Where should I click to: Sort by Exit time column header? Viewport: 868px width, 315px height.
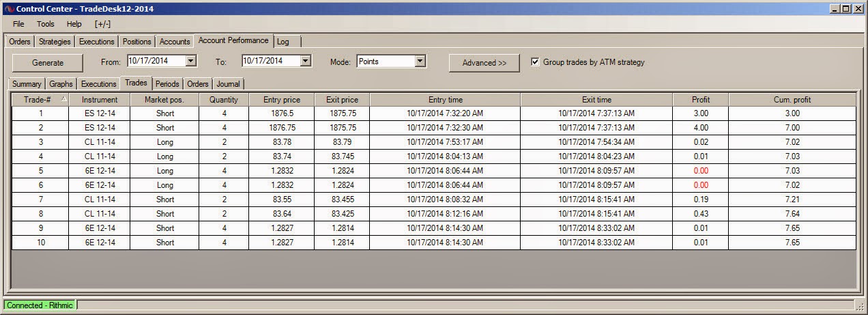pos(596,100)
